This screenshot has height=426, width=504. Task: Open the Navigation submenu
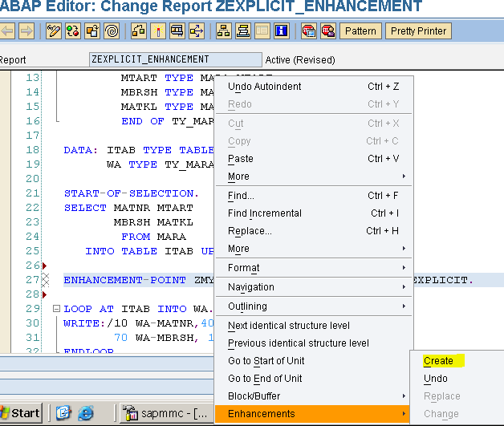click(x=314, y=287)
